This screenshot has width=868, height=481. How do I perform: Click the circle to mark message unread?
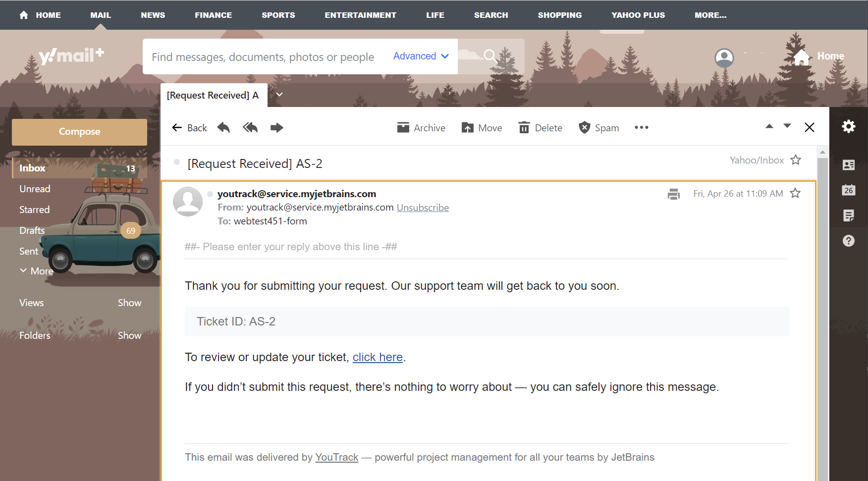(177, 162)
